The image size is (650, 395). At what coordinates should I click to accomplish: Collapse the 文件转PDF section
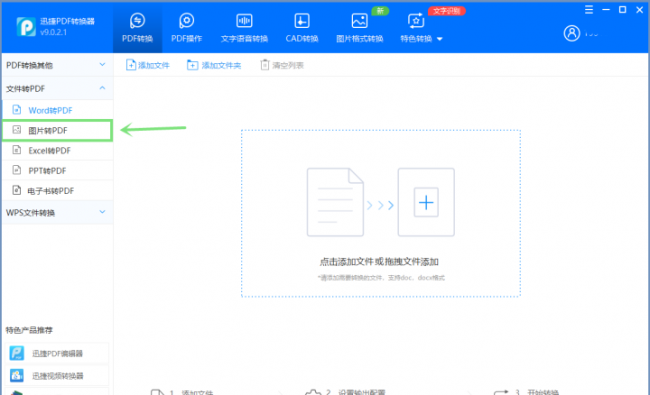pyautogui.click(x=57, y=88)
